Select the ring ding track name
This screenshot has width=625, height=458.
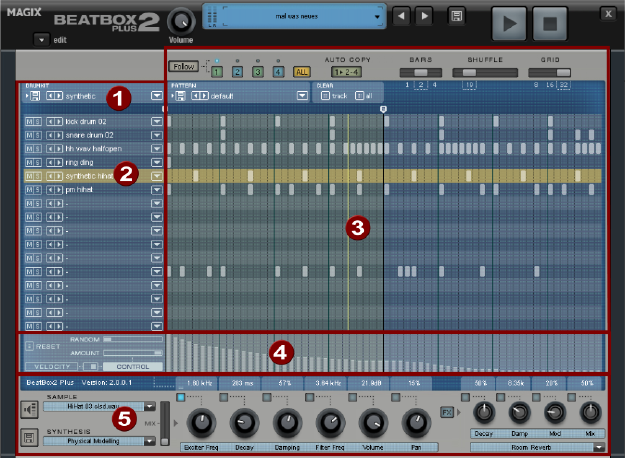(79, 163)
